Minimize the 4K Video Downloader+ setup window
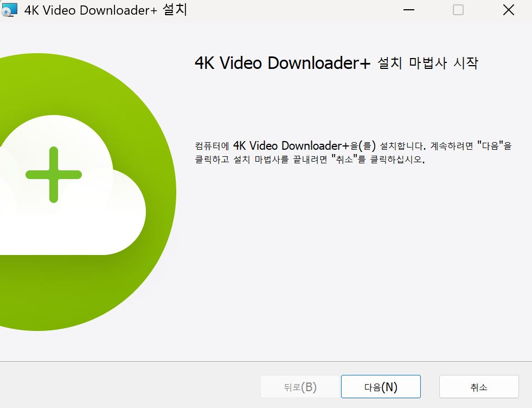Image resolution: width=532 pixels, height=408 pixels. [408, 10]
